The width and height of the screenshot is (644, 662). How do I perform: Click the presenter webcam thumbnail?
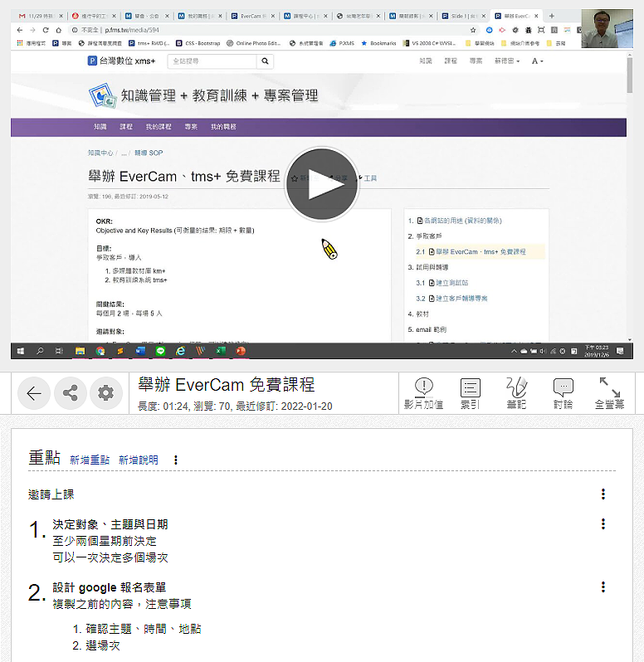(605, 31)
